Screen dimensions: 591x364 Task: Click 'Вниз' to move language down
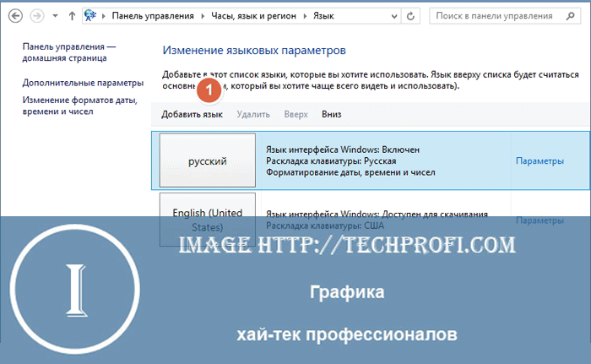pos(332,114)
